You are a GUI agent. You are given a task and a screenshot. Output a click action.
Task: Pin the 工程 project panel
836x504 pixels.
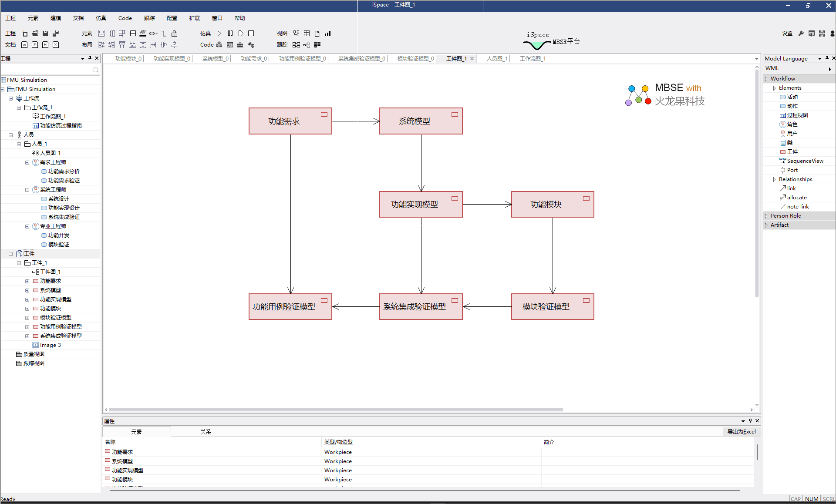[90, 58]
